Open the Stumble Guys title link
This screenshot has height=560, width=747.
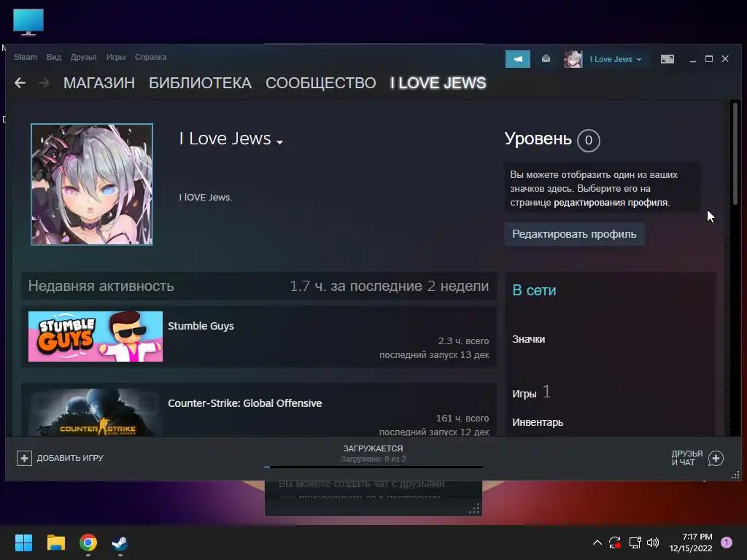point(201,326)
